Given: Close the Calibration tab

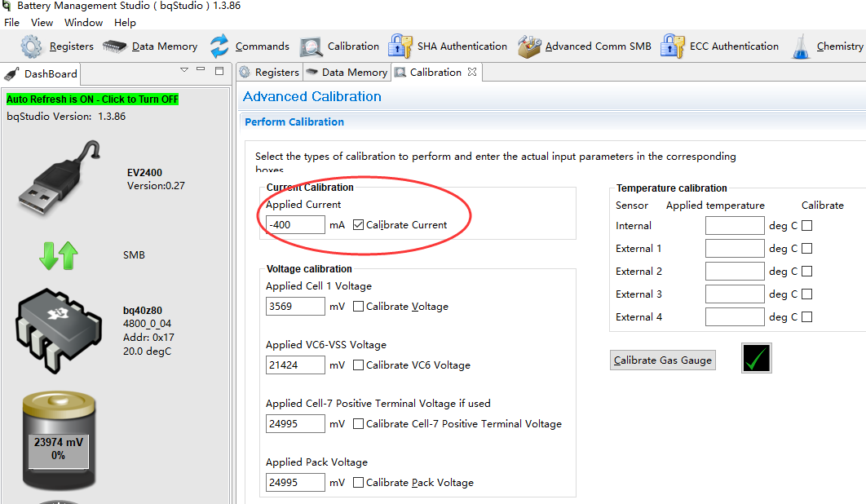Looking at the screenshot, I should (x=471, y=73).
